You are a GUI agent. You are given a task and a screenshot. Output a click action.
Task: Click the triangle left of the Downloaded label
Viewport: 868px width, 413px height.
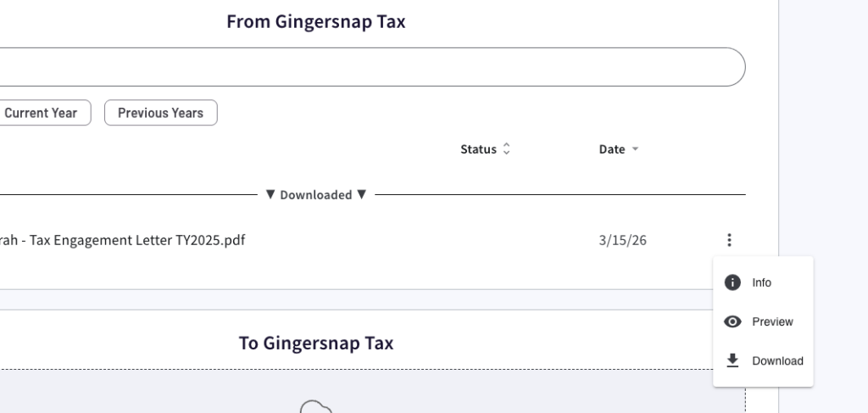coord(270,195)
